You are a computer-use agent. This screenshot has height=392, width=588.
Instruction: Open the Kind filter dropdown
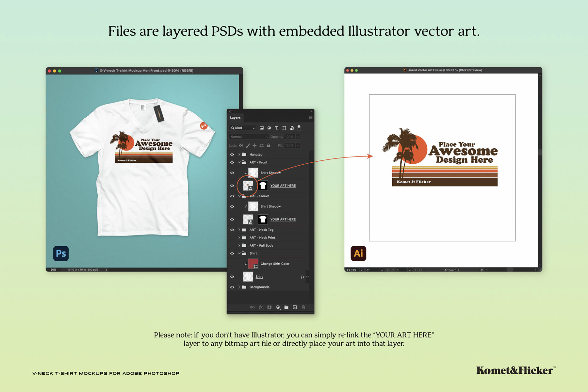tap(243, 128)
